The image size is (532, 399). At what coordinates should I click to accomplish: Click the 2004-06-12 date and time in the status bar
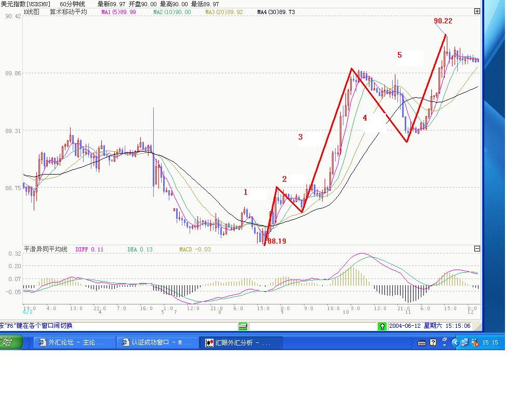(x=430, y=326)
